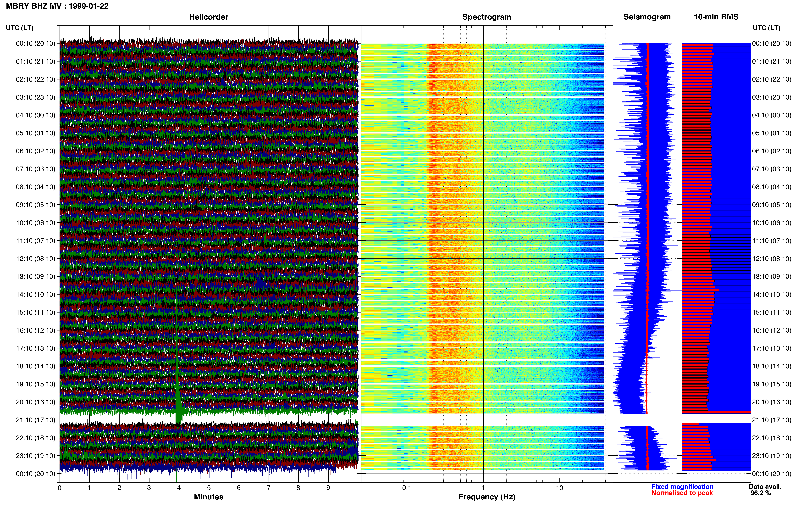The image size is (812, 508).
Task: Click helicorder-side time label '07:10 (03:10)'
Action: coord(36,169)
